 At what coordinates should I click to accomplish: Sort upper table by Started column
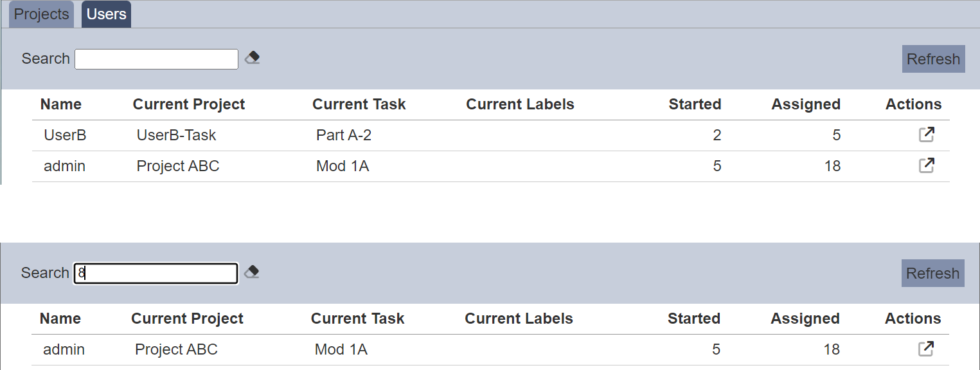tap(695, 104)
